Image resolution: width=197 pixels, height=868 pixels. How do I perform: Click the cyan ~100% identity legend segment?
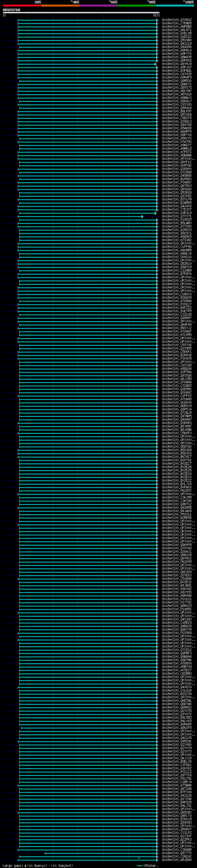tap(175, 6)
